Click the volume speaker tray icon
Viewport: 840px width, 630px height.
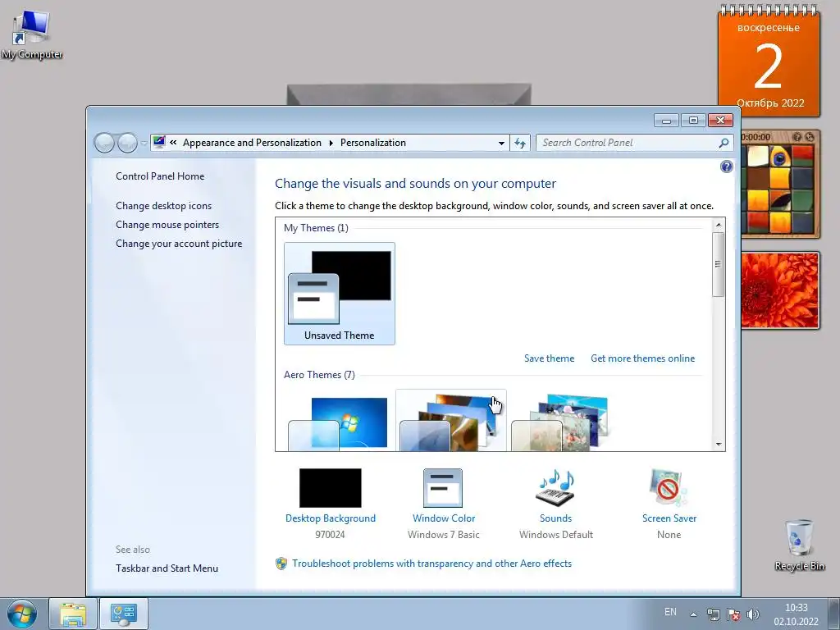pos(753,614)
